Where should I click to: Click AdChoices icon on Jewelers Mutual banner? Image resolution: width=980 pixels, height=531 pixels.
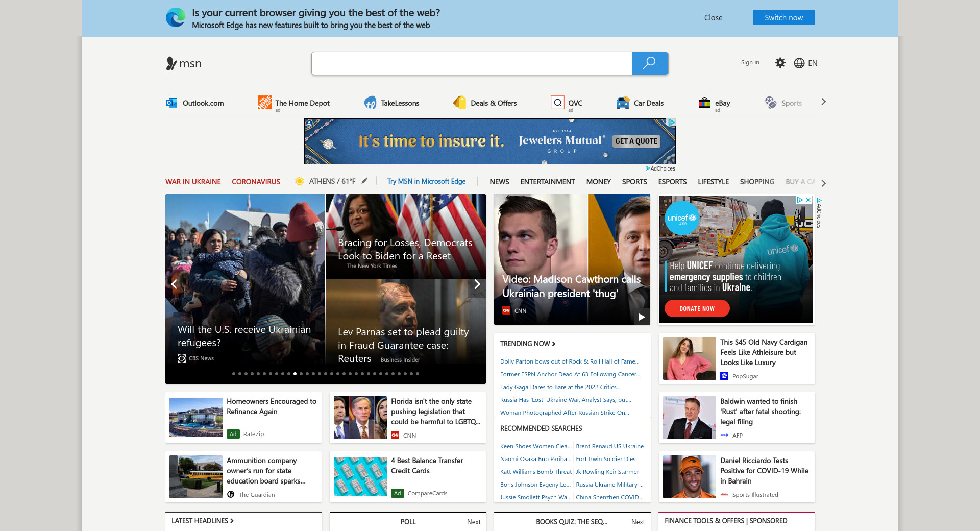(x=672, y=123)
